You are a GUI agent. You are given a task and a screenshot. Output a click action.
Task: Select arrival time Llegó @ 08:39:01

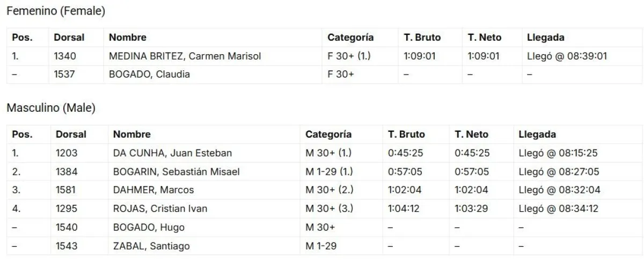(x=567, y=56)
